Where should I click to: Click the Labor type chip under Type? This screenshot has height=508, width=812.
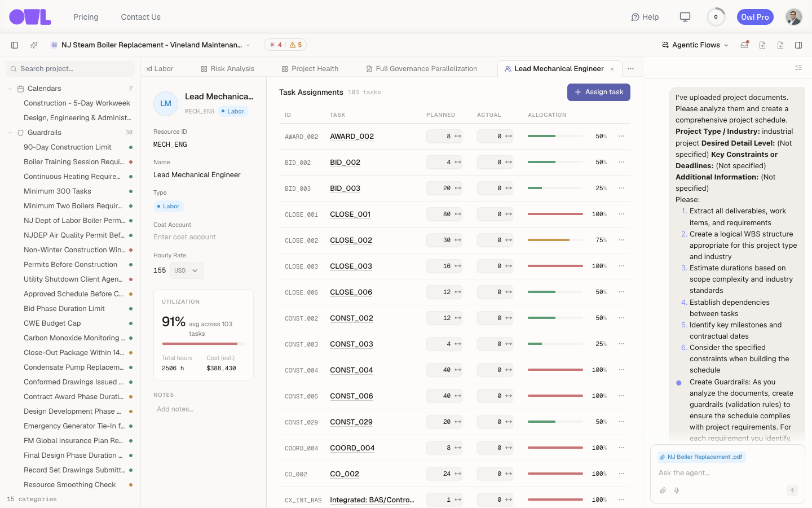click(x=169, y=206)
